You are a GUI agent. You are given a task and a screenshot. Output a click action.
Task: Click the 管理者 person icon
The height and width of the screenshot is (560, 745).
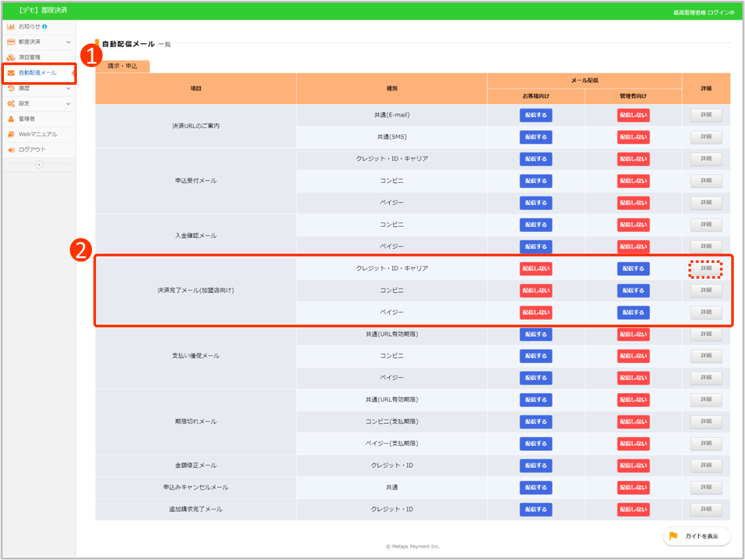point(11,119)
